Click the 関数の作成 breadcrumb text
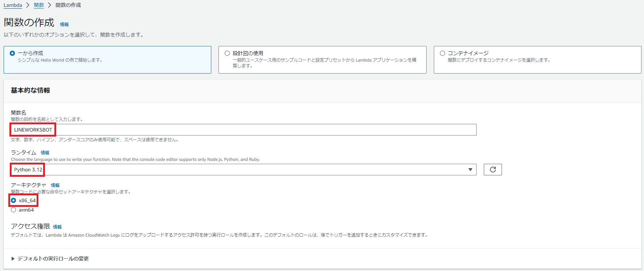The height and width of the screenshot is (271, 644). click(x=68, y=5)
